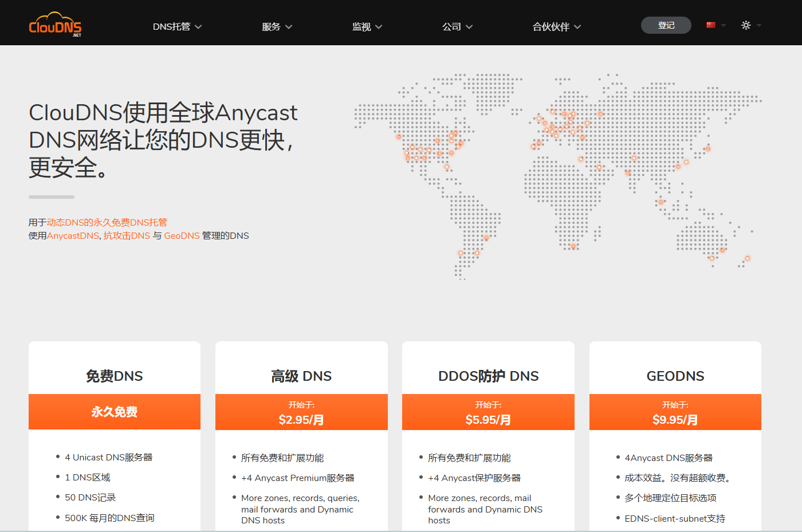802x532 pixels.
Task: Expand chevron next to DNS托管
Action: [198, 27]
